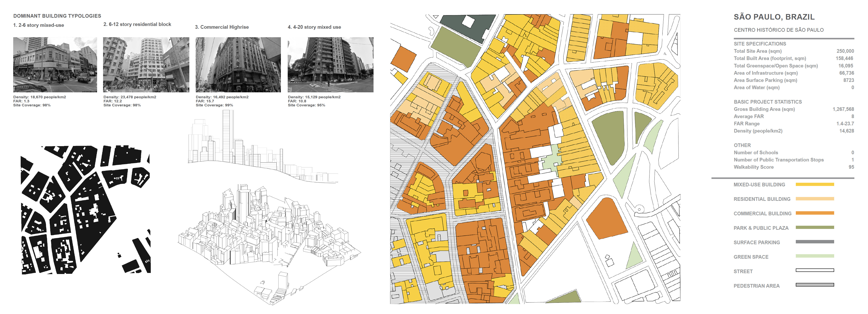Click the Dominant Building Typologies heading

(x=57, y=16)
